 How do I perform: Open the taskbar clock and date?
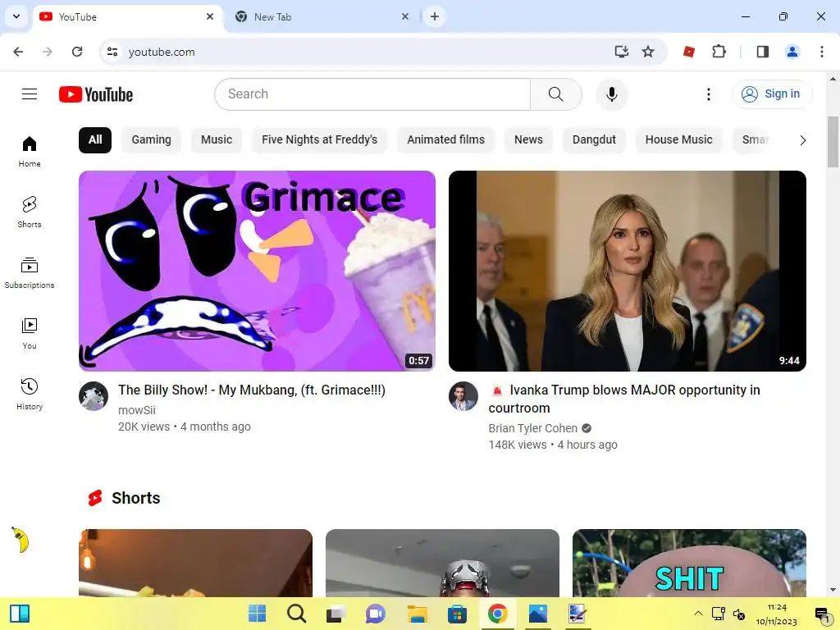777,614
